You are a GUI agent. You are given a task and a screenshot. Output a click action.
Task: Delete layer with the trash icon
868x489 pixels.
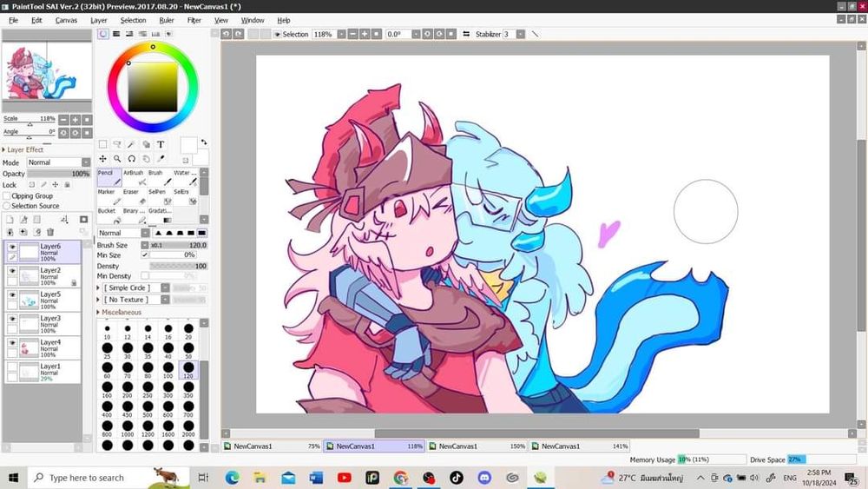50,233
